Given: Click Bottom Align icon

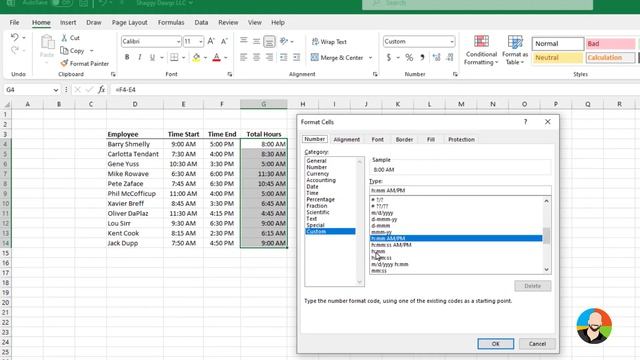Looking at the screenshot, I should tap(269, 41).
